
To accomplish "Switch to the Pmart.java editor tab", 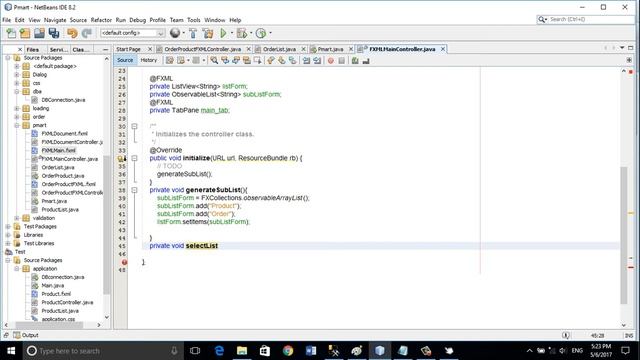I will [330, 49].
